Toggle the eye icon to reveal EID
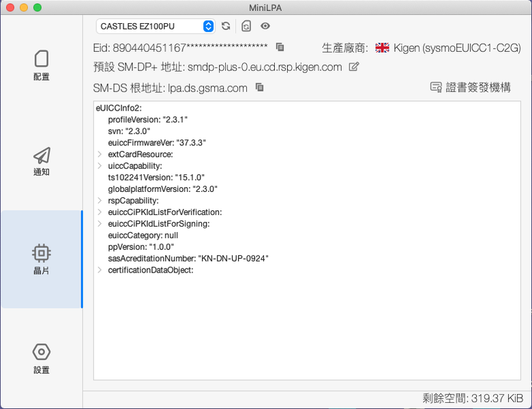 [265, 26]
